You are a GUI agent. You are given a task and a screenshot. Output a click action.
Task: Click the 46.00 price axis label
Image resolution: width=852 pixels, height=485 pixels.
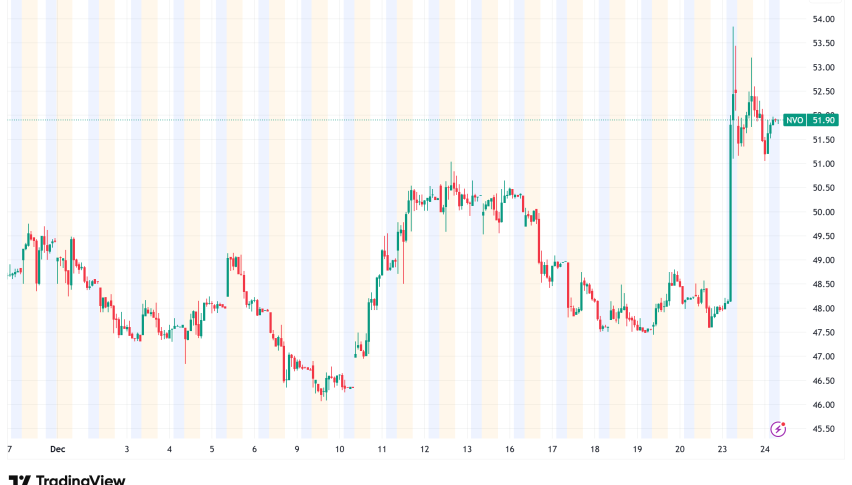tap(823, 405)
